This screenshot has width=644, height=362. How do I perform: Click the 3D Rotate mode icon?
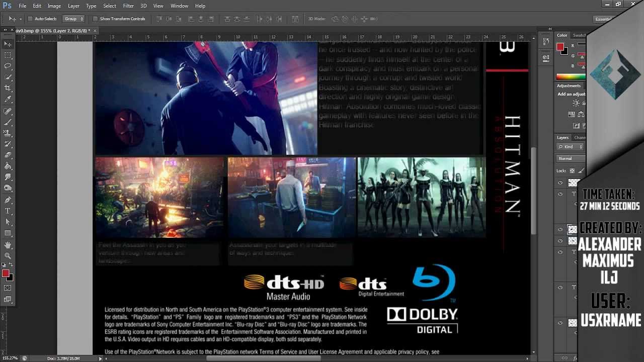pos(335,19)
